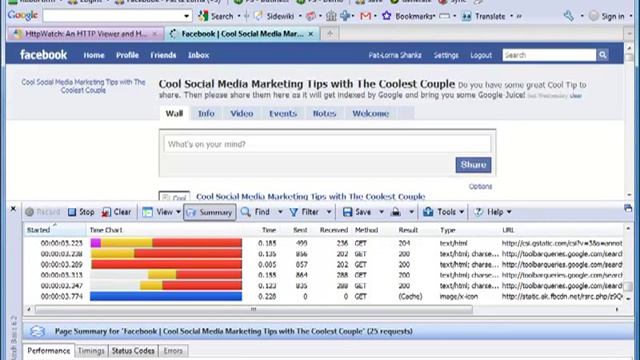This screenshot has width=640, height=360.
Task: Switch to the Video tab
Action: point(242,113)
